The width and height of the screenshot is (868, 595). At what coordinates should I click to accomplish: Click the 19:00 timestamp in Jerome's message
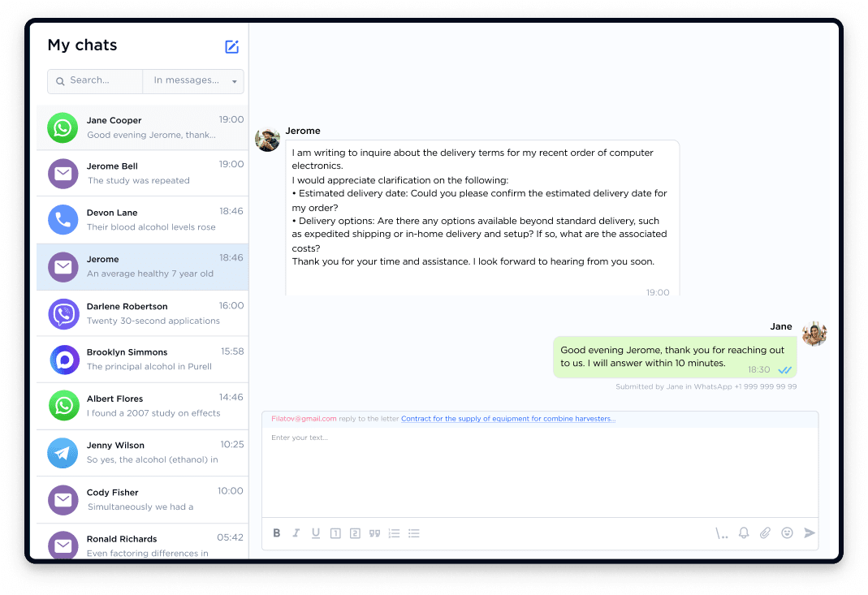pyautogui.click(x=658, y=292)
